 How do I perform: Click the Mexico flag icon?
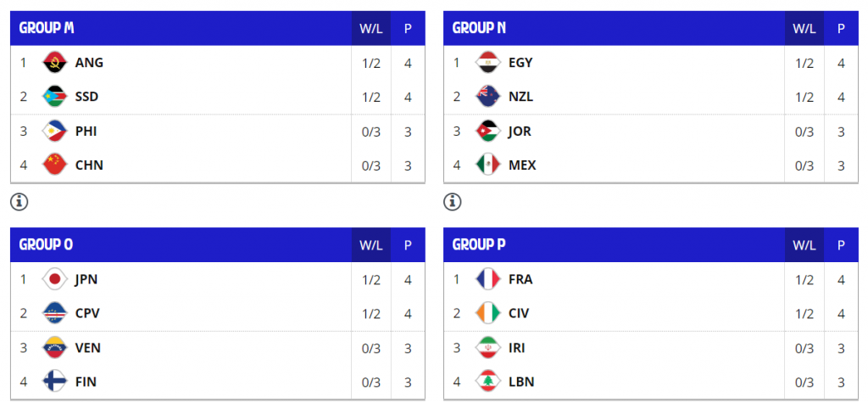(488, 165)
